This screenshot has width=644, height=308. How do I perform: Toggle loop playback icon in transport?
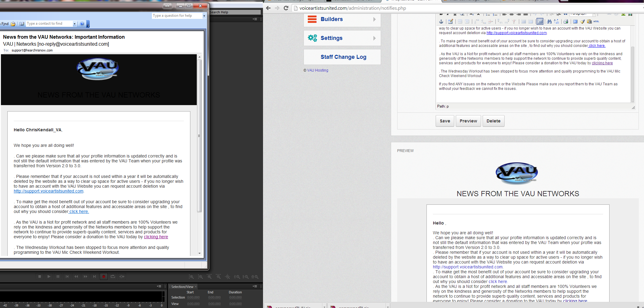[x=113, y=277]
